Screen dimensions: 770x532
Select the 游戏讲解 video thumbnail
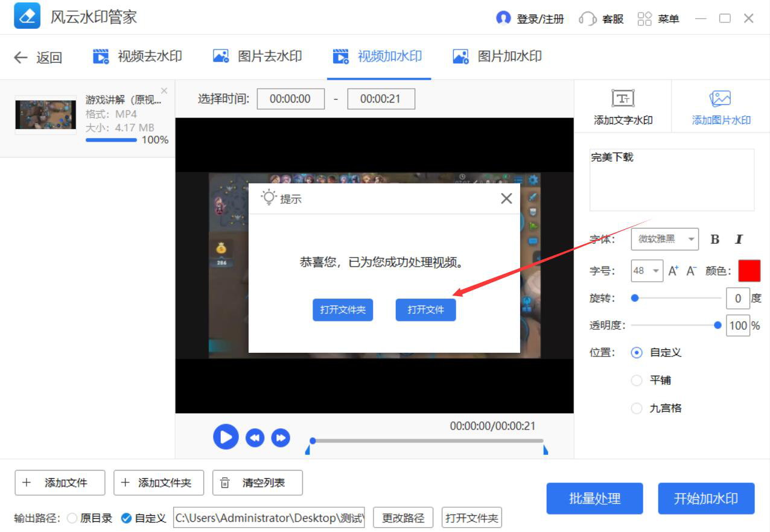tap(46, 115)
